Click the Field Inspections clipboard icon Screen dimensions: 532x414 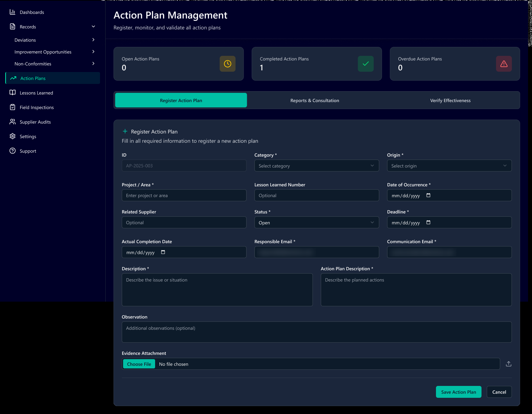click(x=13, y=107)
